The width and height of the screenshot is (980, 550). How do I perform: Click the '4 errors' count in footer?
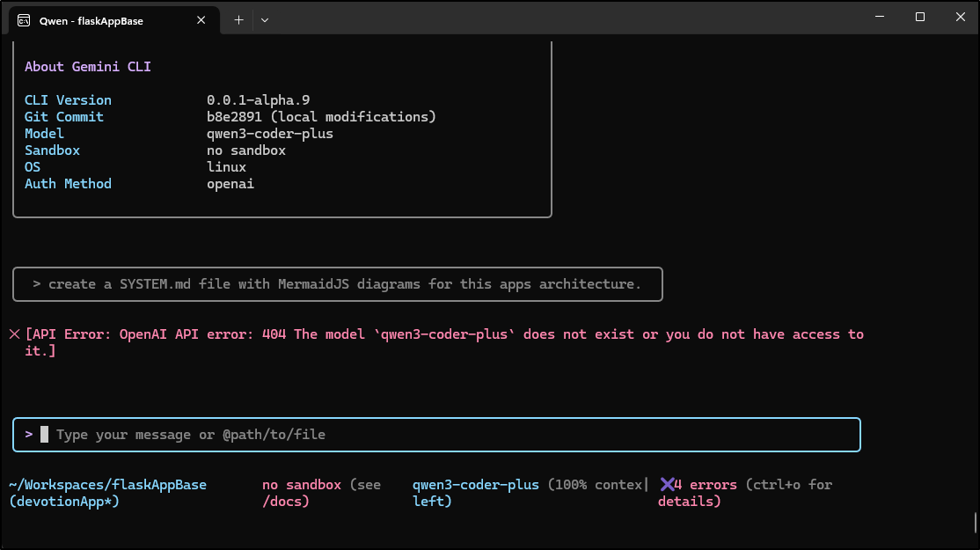pos(706,485)
